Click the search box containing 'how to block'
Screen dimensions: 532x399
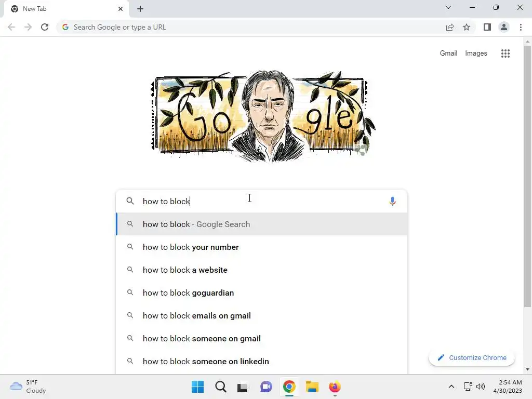(x=261, y=201)
